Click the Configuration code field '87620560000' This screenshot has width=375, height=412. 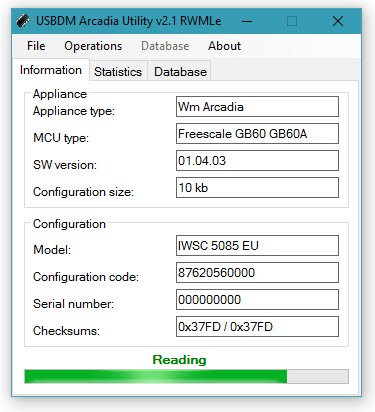click(257, 273)
